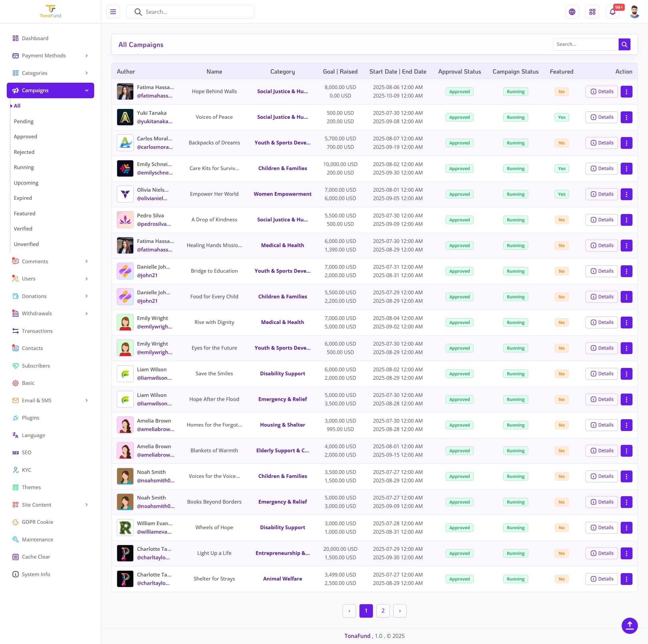Open the language globe icon
This screenshot has height=644, width=648.
[x=572, y=12]
